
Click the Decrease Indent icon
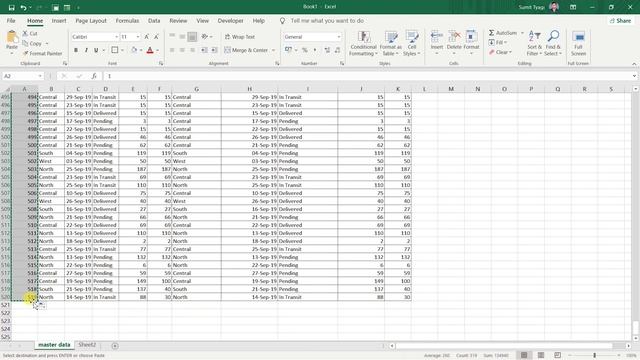tap(204, 50)
